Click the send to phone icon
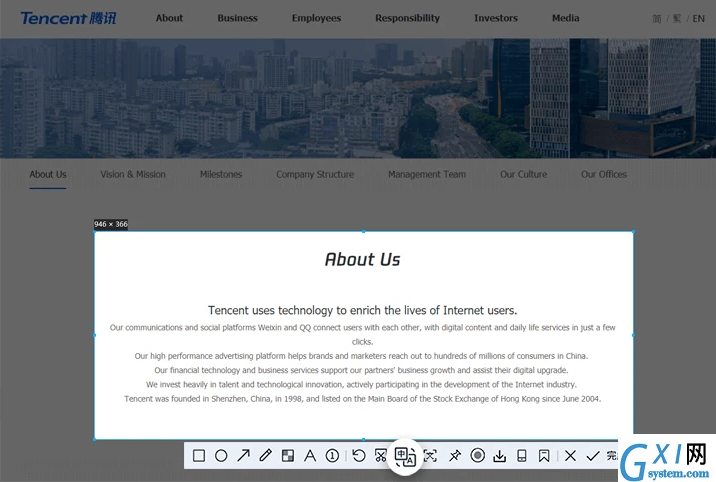Viewport: 716px width, 482px height. 521,456
